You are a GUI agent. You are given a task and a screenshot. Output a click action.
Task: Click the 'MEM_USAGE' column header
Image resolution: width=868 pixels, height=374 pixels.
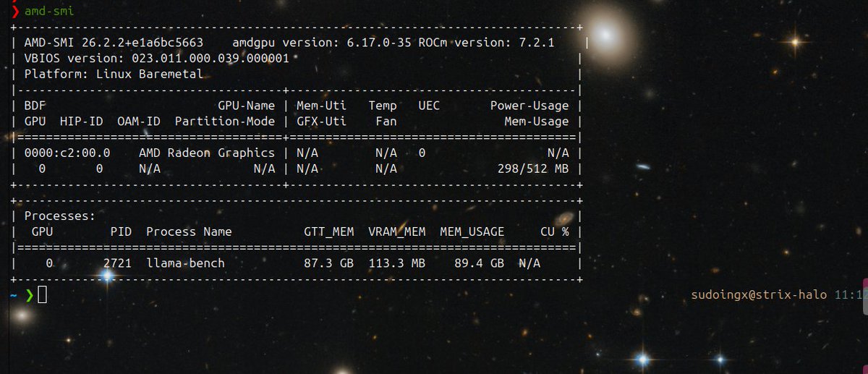coord(472,231)
